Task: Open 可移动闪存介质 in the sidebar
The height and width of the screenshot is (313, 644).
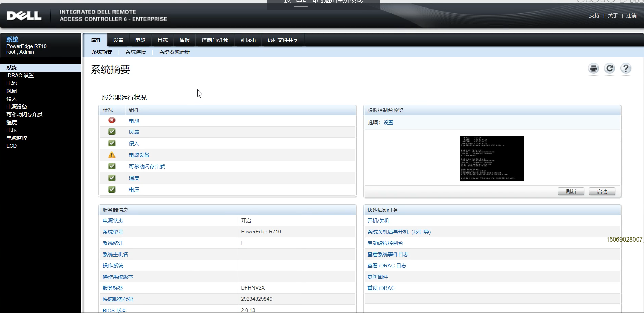Action: click(25, 115)
